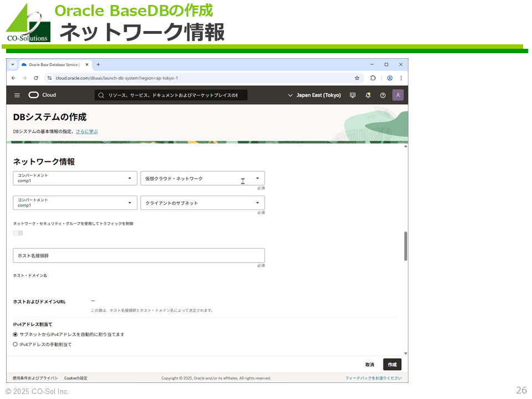Open the help question mark icon

coord(383,95)
